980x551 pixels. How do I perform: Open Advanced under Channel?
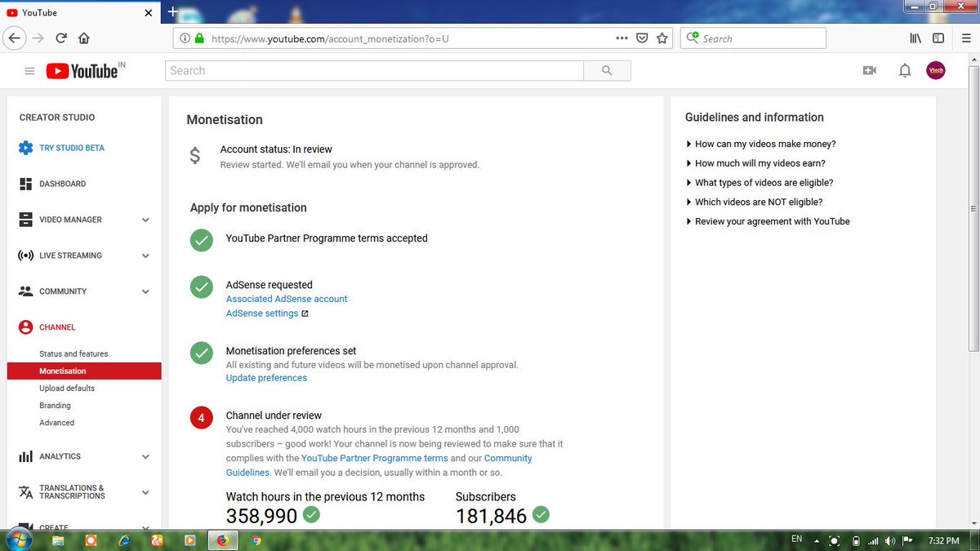pos(56,423)
